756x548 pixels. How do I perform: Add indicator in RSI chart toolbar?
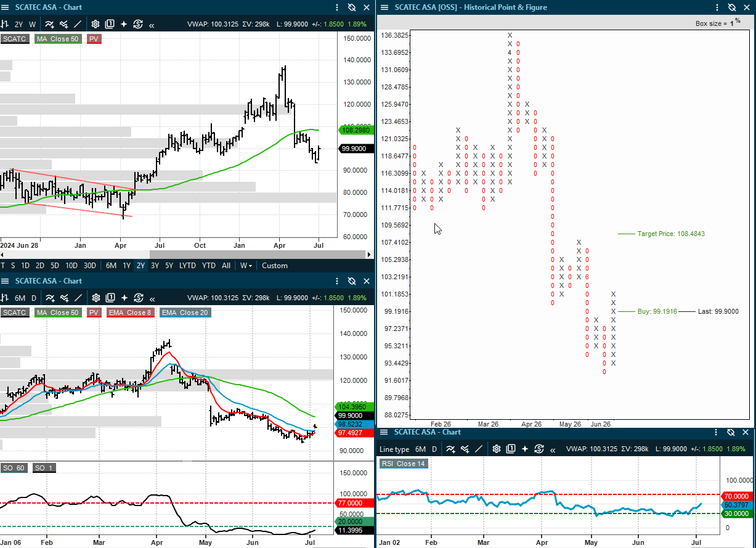450,449
